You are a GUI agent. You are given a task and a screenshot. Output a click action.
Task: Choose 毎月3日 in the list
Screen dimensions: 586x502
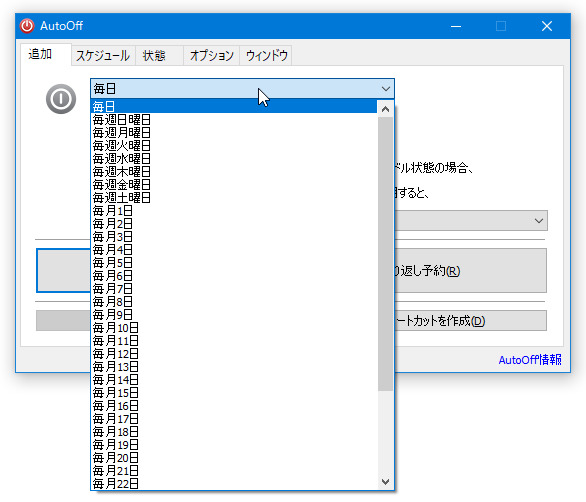pos(234,237)
